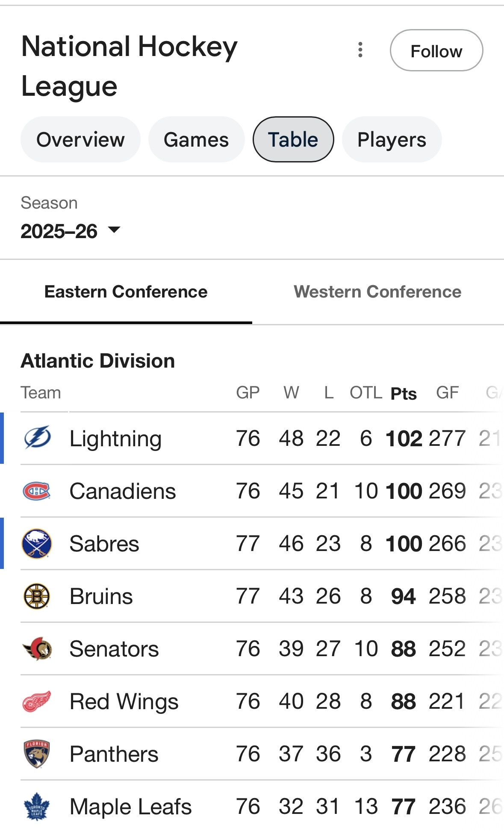Tap the Red Wings team logo

[x=37, y=701]
